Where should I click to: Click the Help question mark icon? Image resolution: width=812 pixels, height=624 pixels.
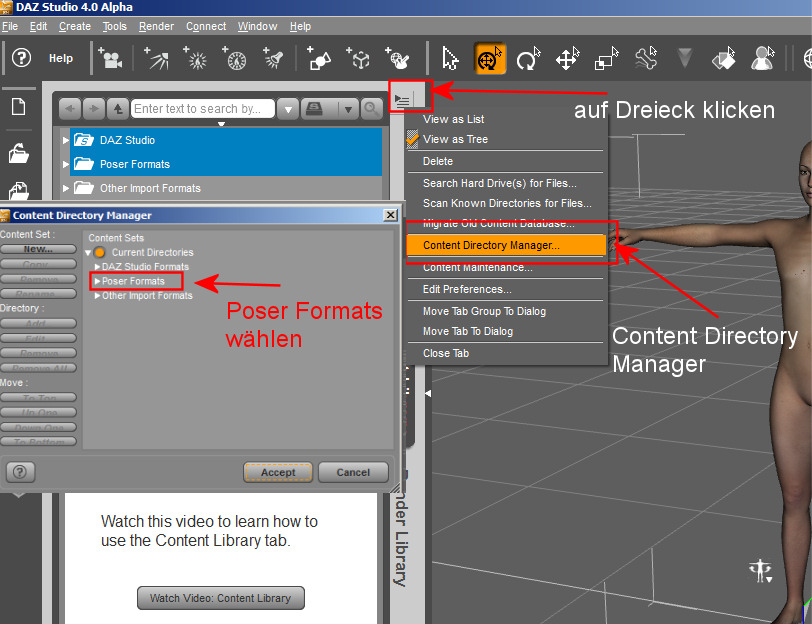21,58
